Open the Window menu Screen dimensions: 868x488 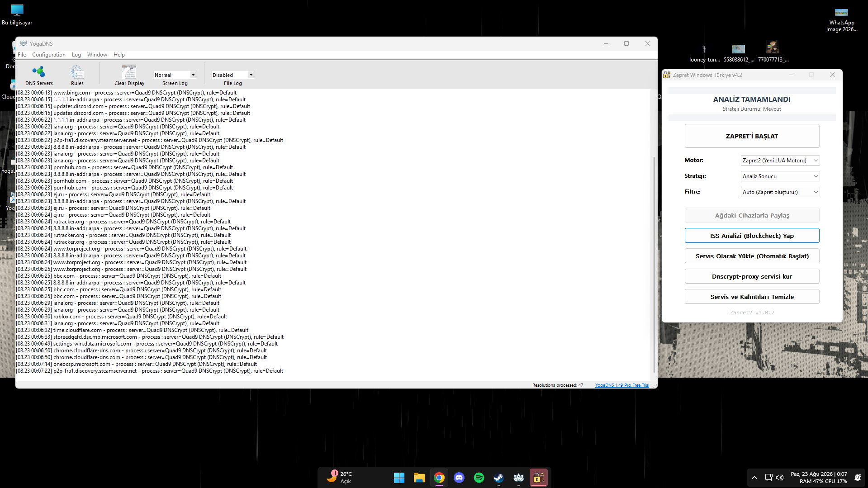(x=97, y=55)
